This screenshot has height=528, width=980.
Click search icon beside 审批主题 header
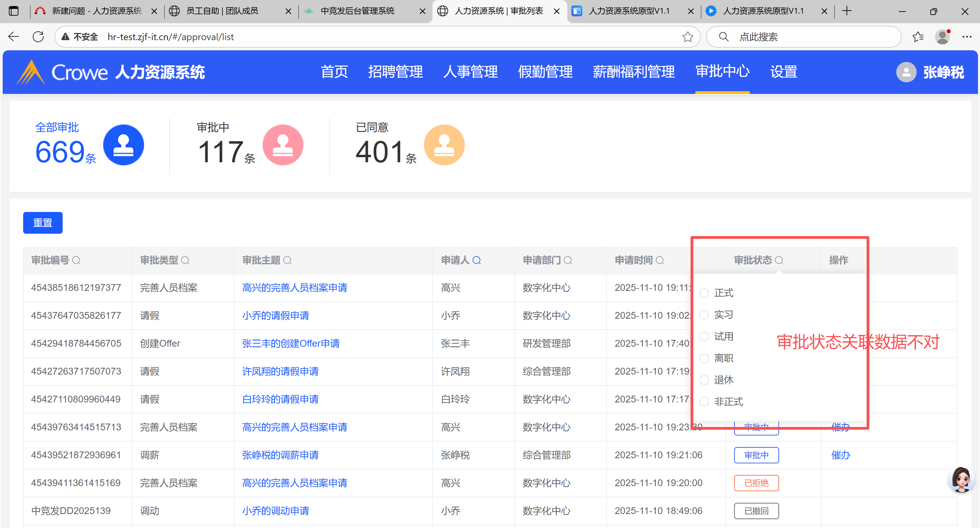click(x=288, y=260)
